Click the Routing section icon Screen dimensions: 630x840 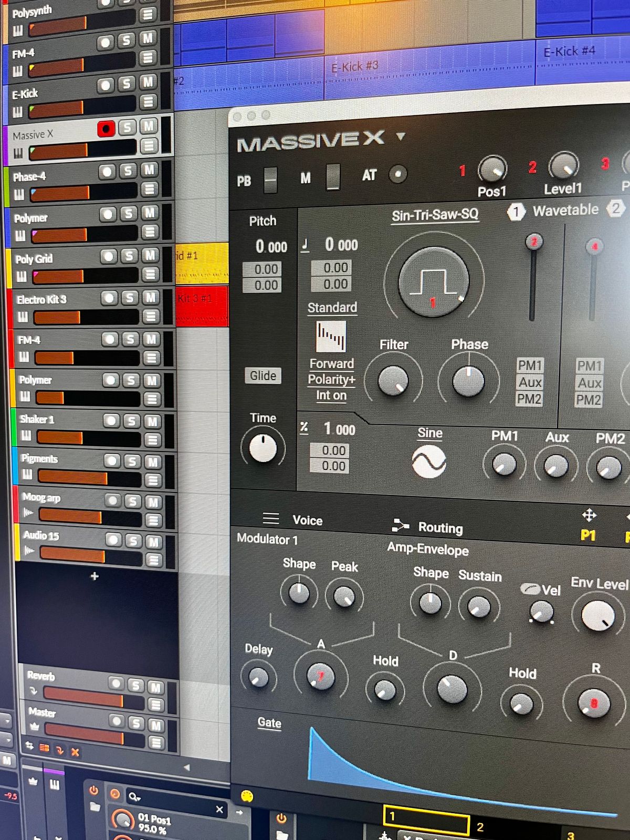401,526
